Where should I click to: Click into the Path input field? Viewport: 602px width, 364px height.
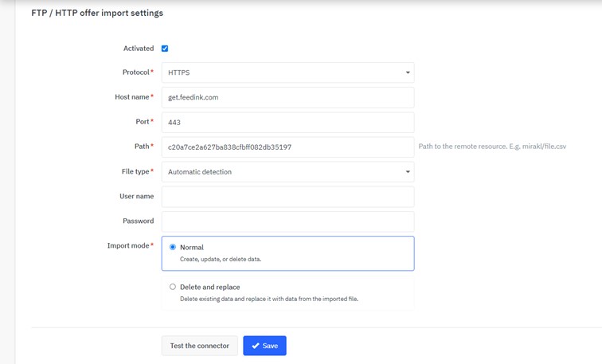tap(287, 147)
